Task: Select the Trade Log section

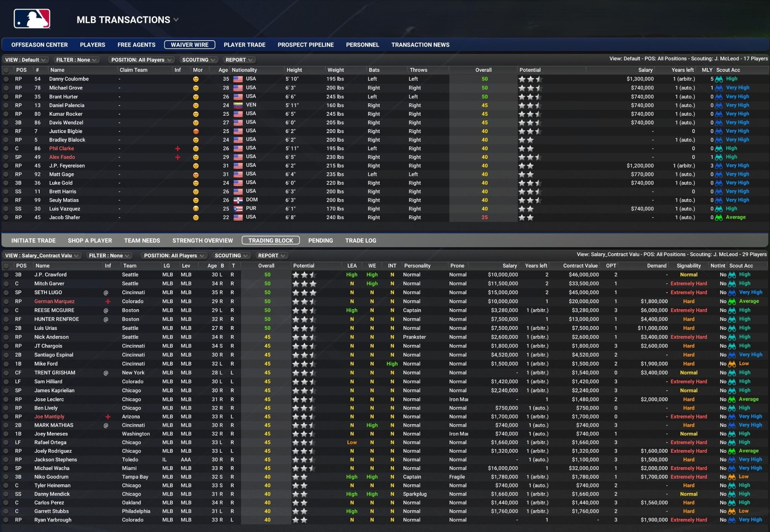Action: (x=360, y=240)
